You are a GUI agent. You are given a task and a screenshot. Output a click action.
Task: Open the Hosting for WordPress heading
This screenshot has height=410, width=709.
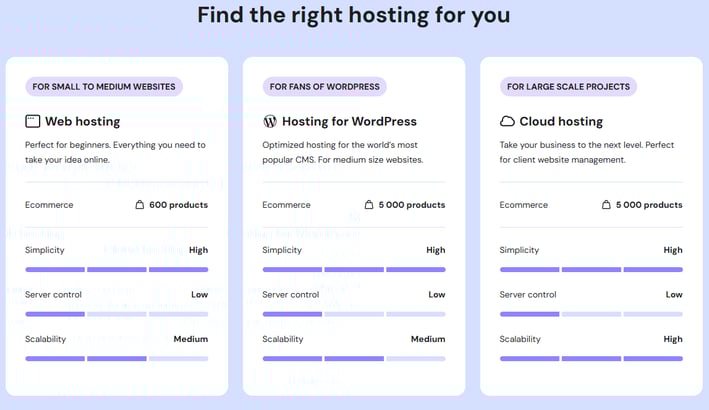[350, 121]
